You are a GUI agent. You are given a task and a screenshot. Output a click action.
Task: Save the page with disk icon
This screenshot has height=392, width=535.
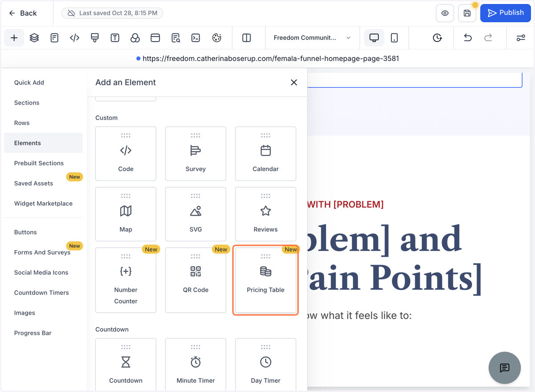click(x=467, y=13)
